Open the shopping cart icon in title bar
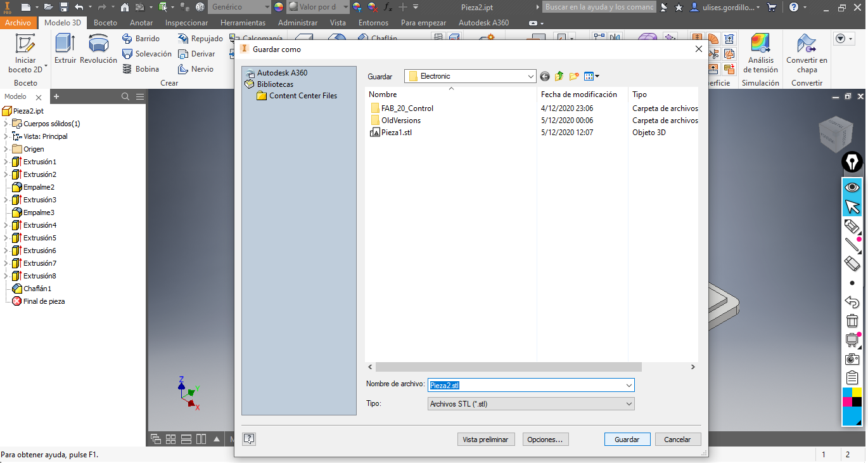 tap(772, 7)
